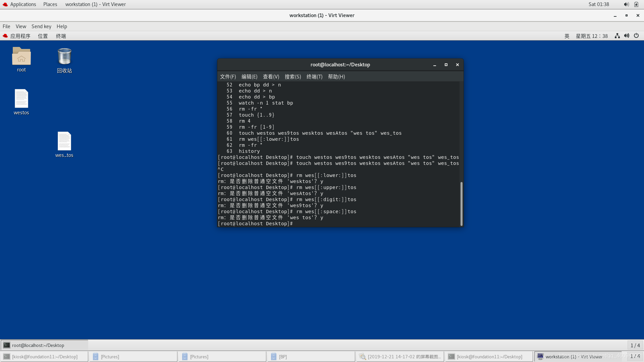Select the wes_tos file icon
The width and height of the screenshot is (644, 362).
click(x=64, y=141)
